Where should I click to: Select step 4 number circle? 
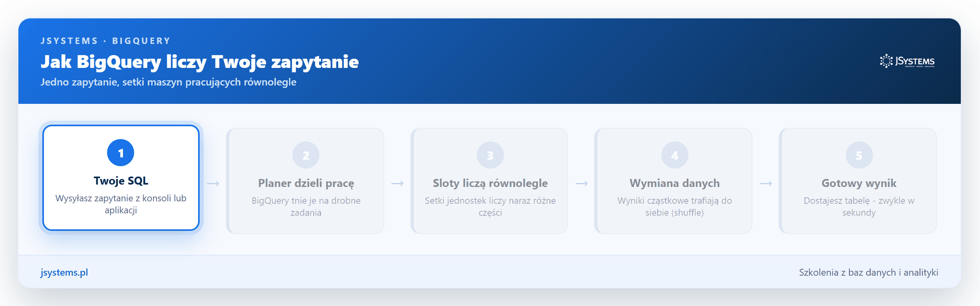point(675,155)
